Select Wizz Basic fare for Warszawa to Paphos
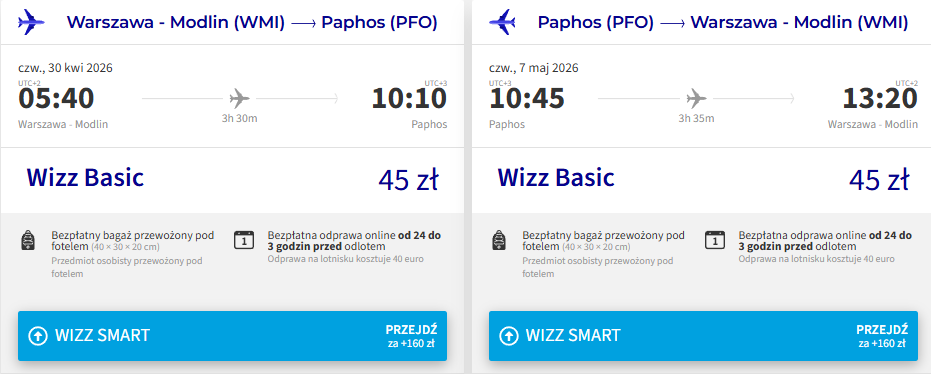The width and height of the screenshot is (931, 374). [x=85, y=178]
